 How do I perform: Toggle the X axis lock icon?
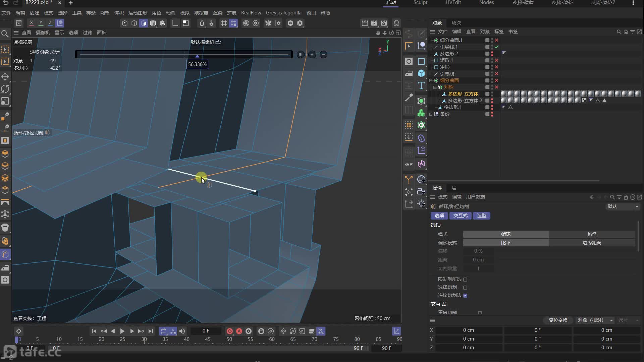[x=31, y=23]
